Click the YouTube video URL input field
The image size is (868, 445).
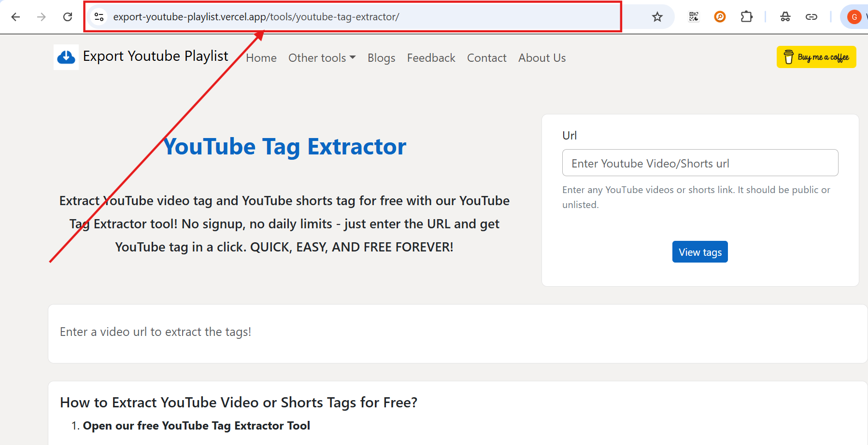[x=700, y=163]
